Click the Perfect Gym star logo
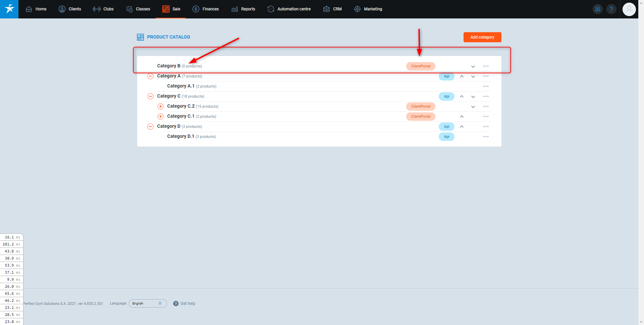The width and height of the screenshot is (644, 325). (x=9, y=9)
